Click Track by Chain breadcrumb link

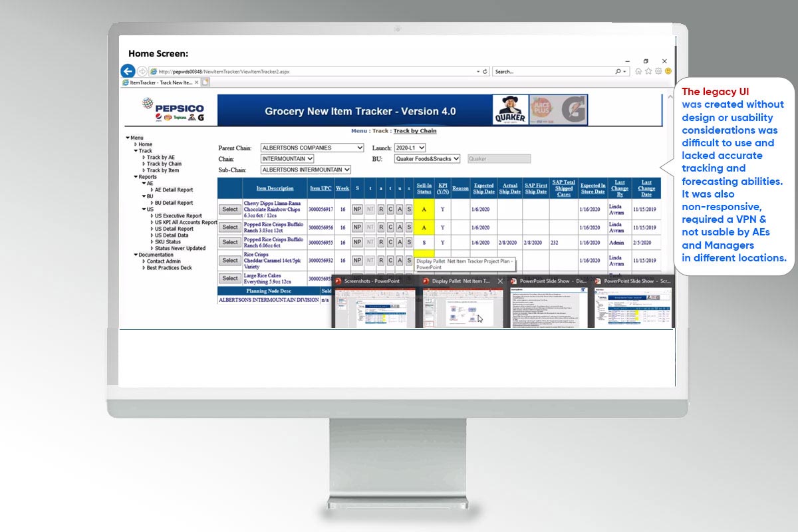pos(414,131)
